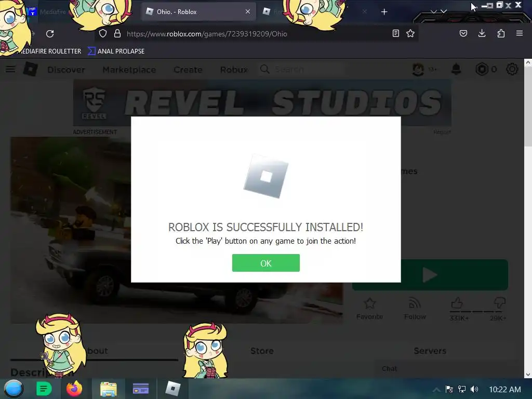Open the Firefox downloads arrow icon
Image resolution: width=532 pixels, height=399 pixels.
coord(482,33)
